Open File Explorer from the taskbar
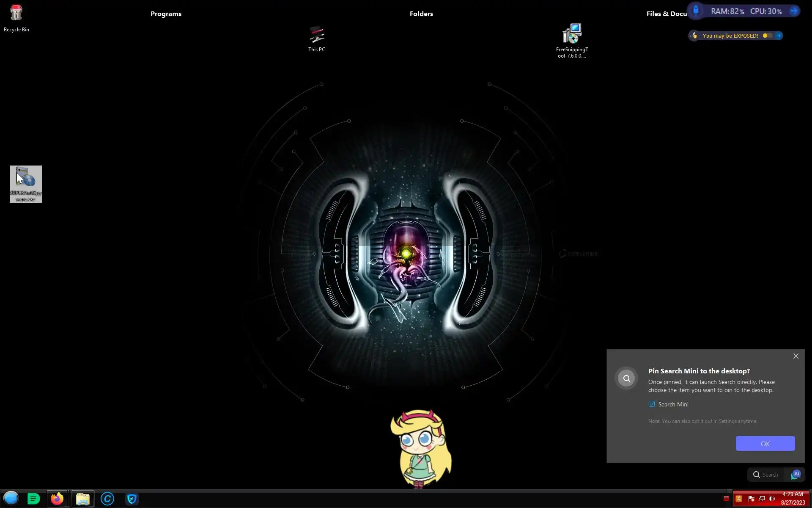 pos(82,499)
